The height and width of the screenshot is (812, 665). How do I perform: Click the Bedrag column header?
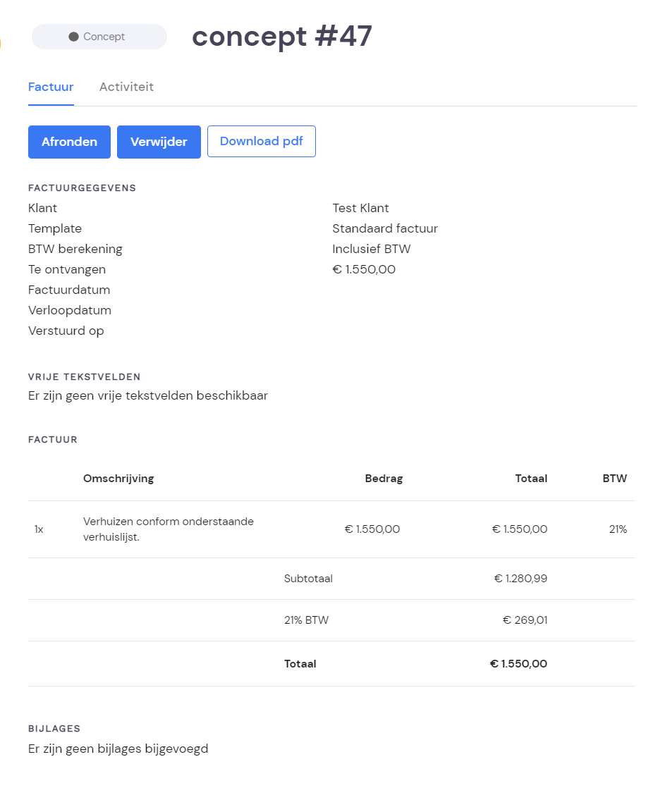(x=384, y=479)
